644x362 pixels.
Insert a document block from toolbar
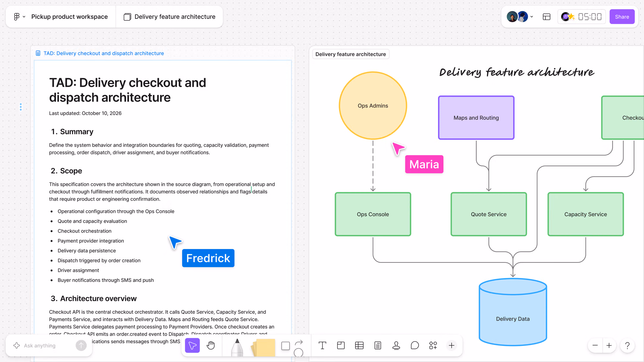tap(378, 346)
